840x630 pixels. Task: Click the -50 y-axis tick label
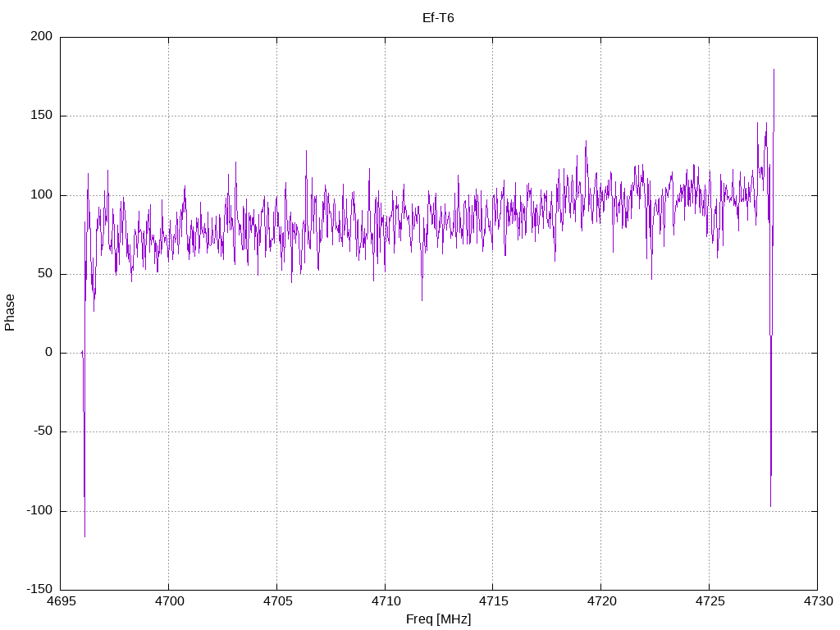pos(43,431)
